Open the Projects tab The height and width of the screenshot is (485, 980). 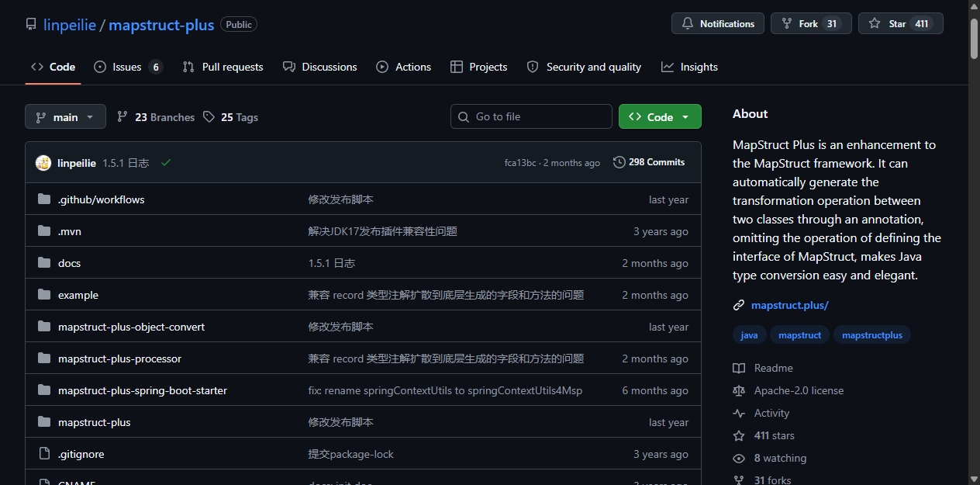[x=479, y=67]
